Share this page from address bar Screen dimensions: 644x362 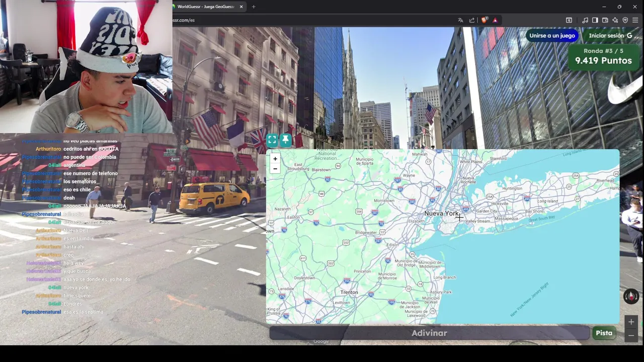tap(472, 20)
